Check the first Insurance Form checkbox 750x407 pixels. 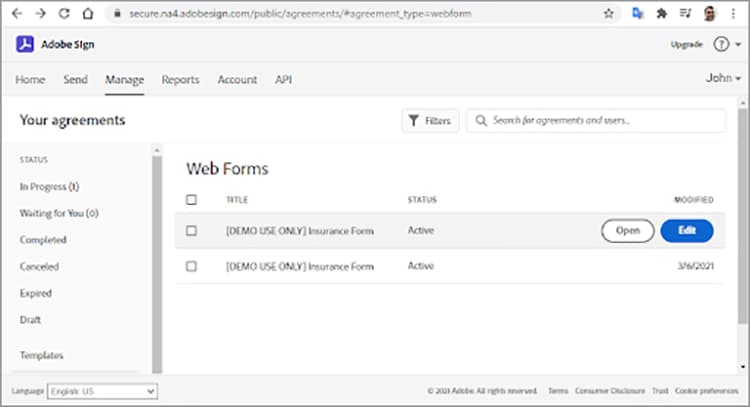pos(191,231)
